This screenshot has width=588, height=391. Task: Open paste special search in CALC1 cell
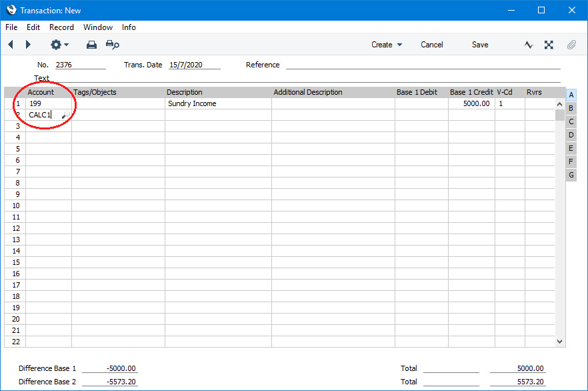(x=65, y=115)
